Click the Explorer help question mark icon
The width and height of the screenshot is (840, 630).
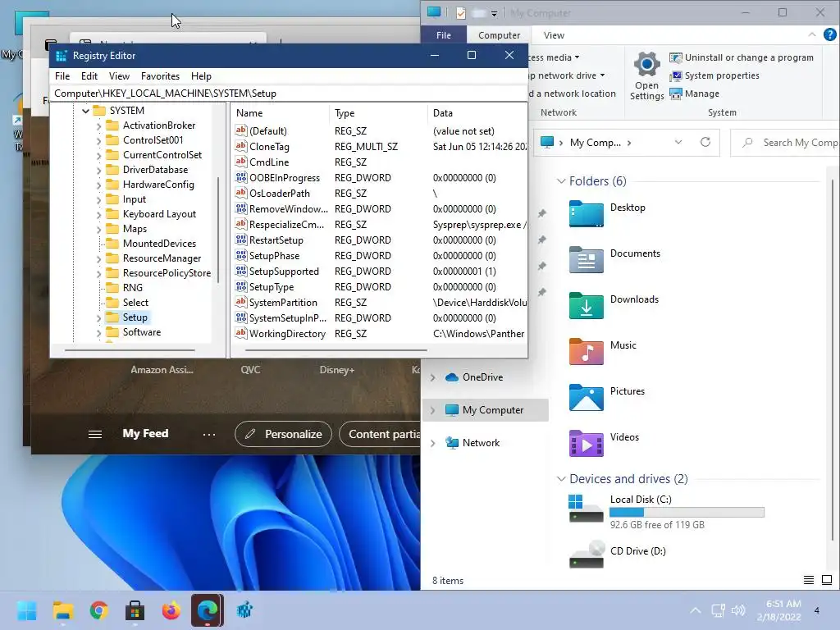coord(829,34)
